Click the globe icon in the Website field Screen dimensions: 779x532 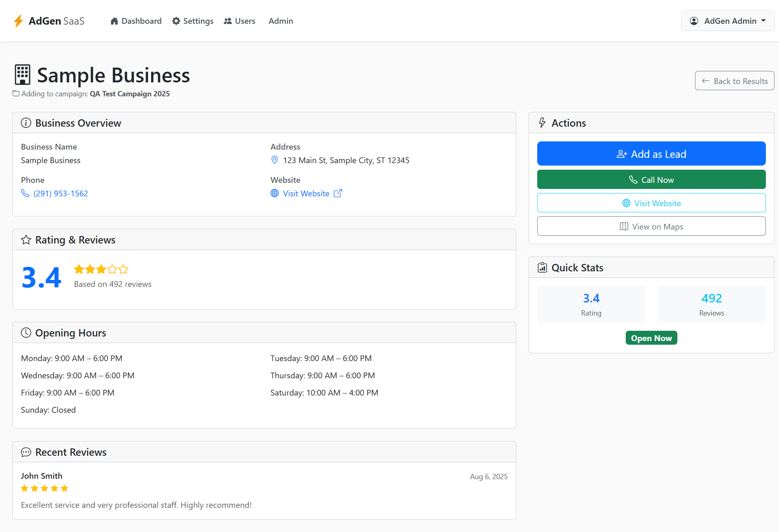[x=275, y=193]
